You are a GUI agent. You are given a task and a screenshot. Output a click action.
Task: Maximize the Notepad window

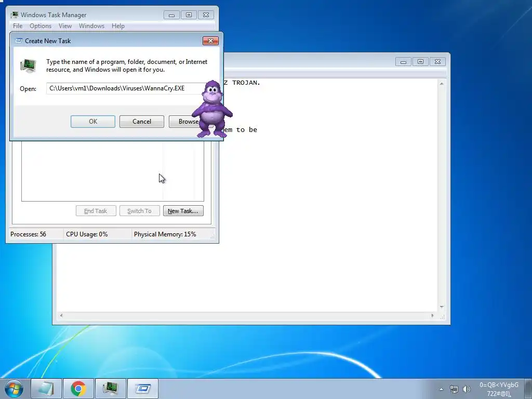click(x=421, y=62)
